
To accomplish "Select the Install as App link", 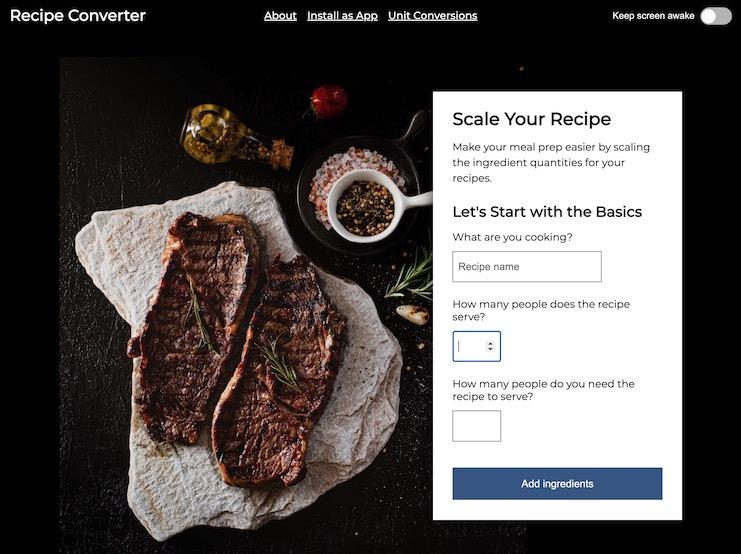I will click(x=342, y=16).
